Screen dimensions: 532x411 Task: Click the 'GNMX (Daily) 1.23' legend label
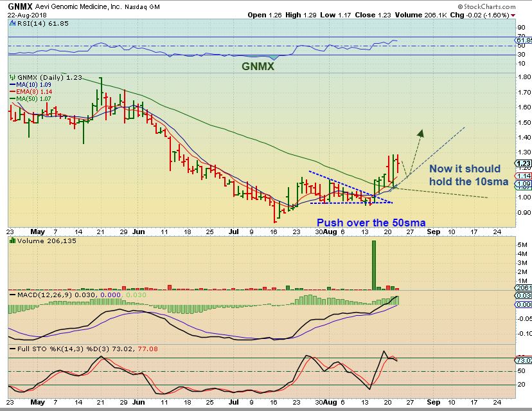pos(49,77)
